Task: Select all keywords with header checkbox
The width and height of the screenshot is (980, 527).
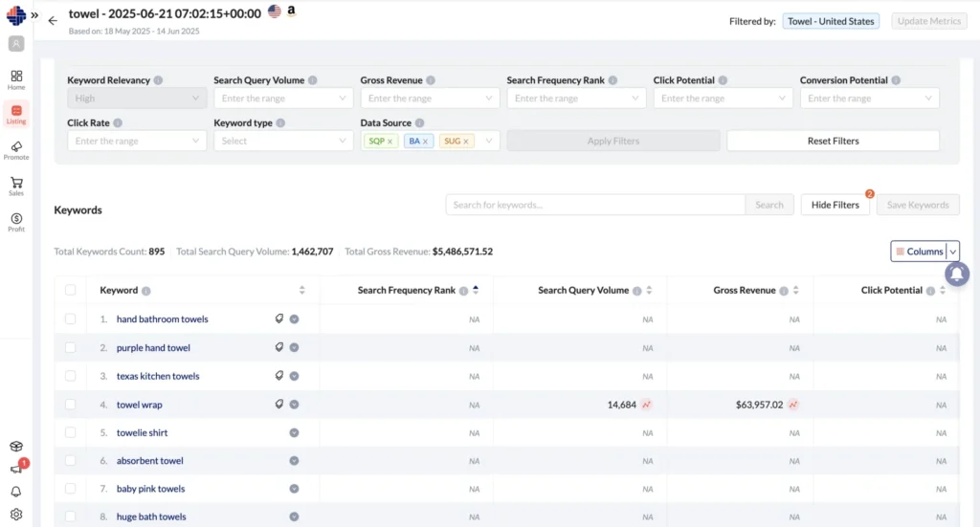Action: coord(70,290)
